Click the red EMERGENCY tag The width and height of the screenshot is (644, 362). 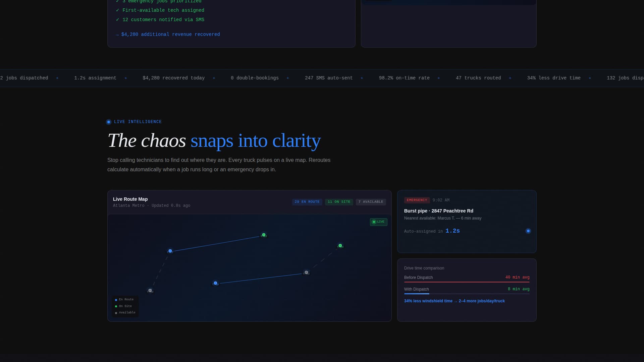[x=417, y=200]
